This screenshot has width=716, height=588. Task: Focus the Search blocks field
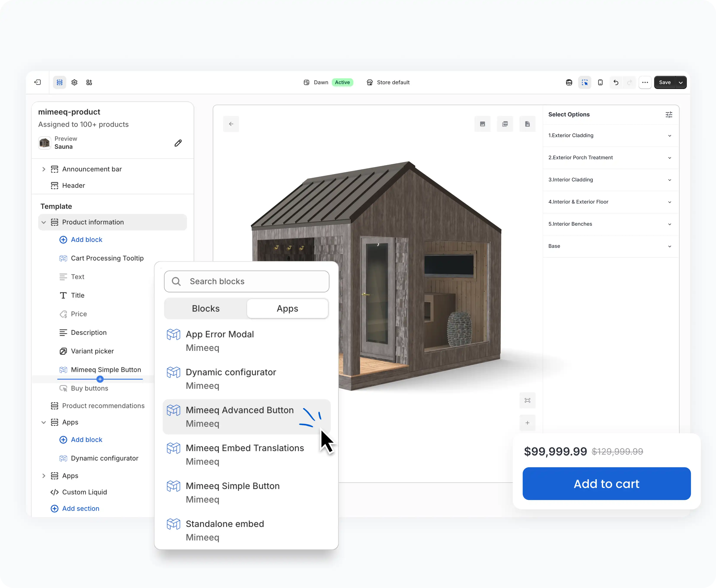(247, 281)
